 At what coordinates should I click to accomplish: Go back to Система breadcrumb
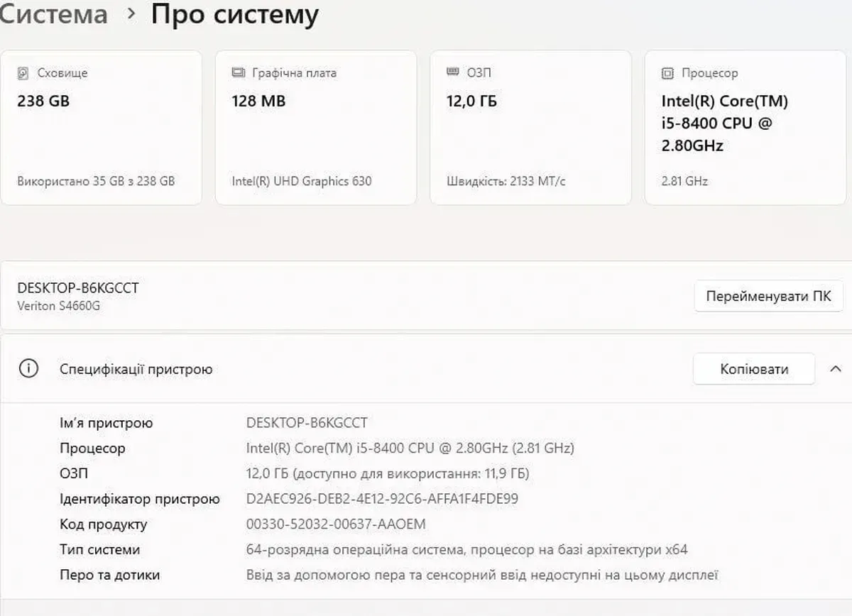tap(53, 14)
